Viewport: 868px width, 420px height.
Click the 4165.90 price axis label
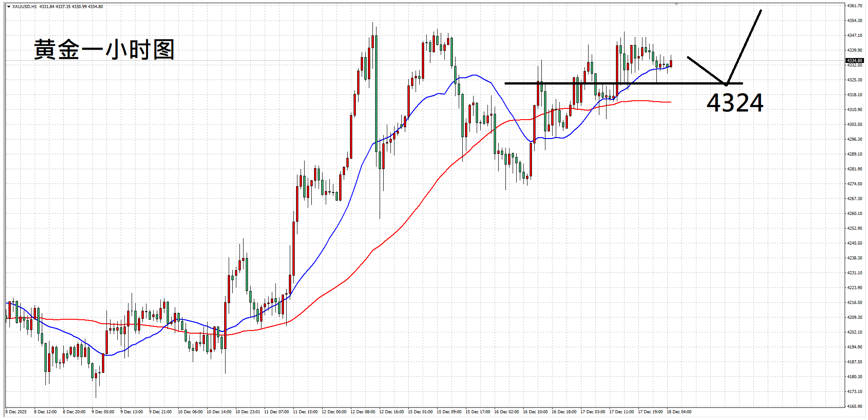click(854, 406)
